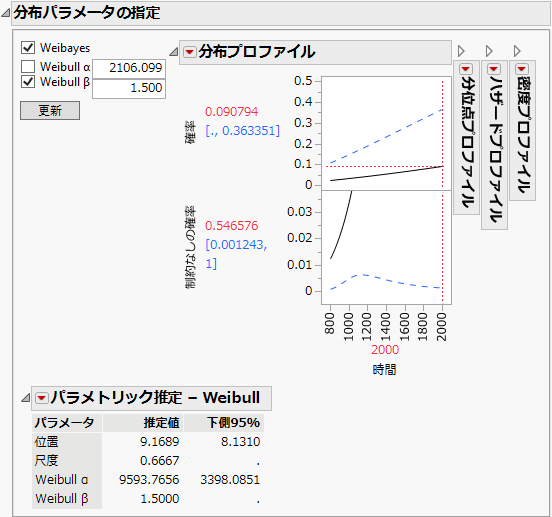This screenshot has width=552, height=517.
Task: Click the horizontal red dotted line in 確率 plot
Action: click(384, 166)
